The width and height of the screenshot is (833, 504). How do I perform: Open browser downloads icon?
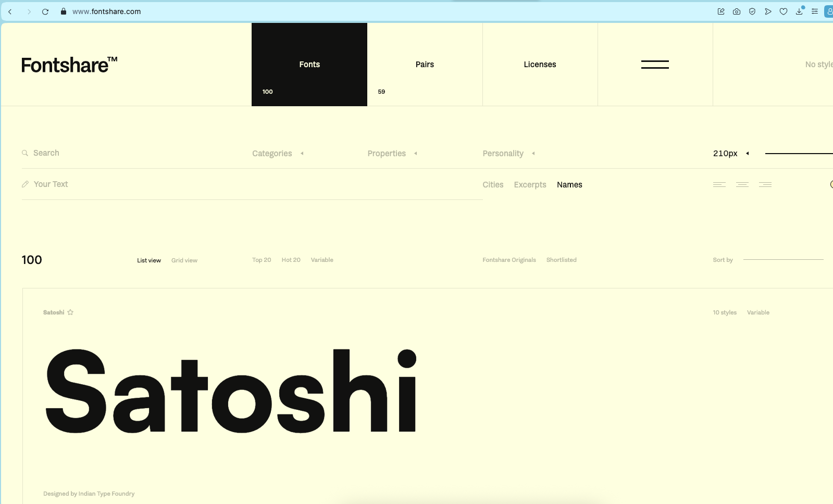tap(799, 11)
